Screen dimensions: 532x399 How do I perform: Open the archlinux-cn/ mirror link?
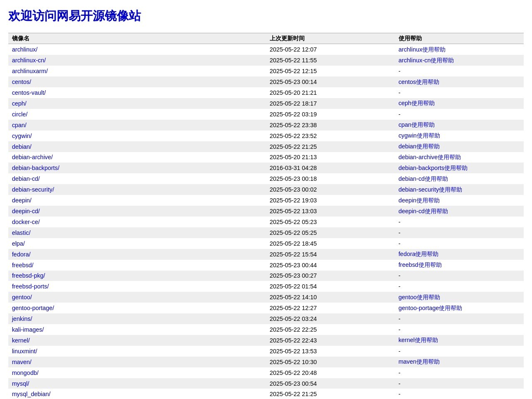(x=29, y=60)
